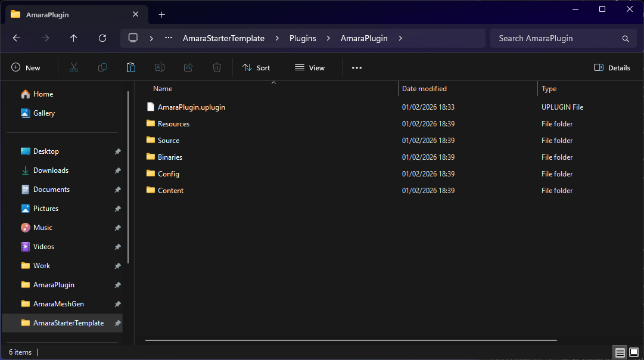This screenshot has height=360, width=644.
Task: Switch to large thumbnails view
Action: 634,352
